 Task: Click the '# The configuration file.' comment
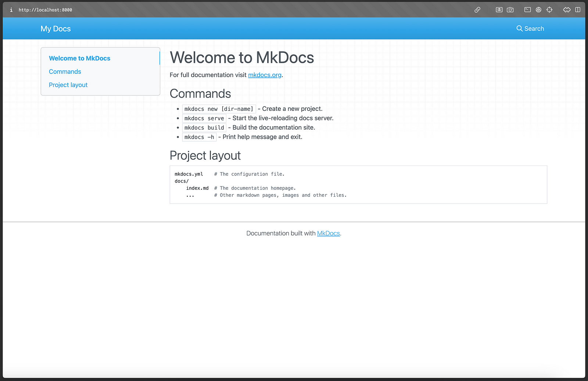[249, 174]
